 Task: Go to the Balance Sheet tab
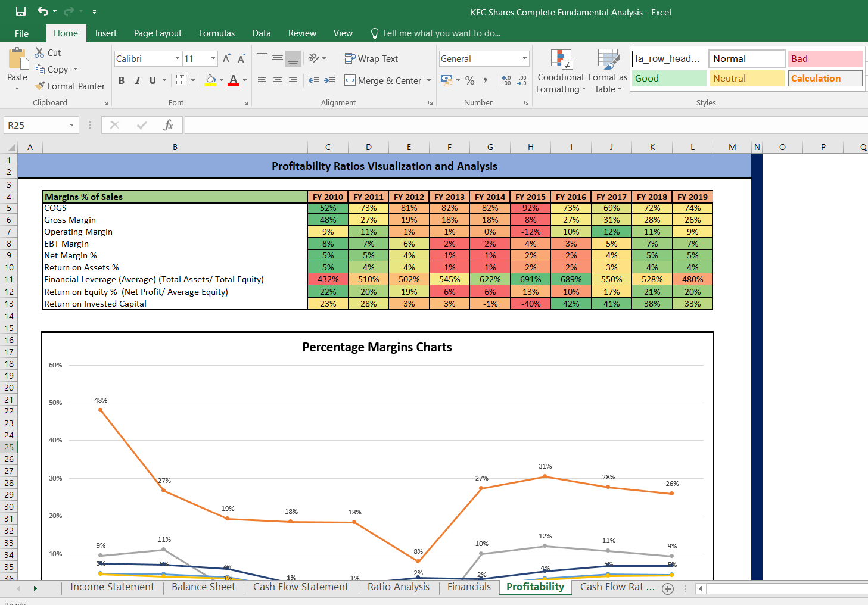point(204,587)
